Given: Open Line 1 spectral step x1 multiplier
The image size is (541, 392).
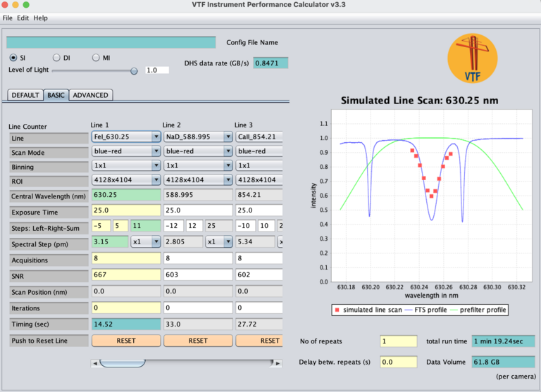Looking at the screenshot, I should tap(146, 241).
